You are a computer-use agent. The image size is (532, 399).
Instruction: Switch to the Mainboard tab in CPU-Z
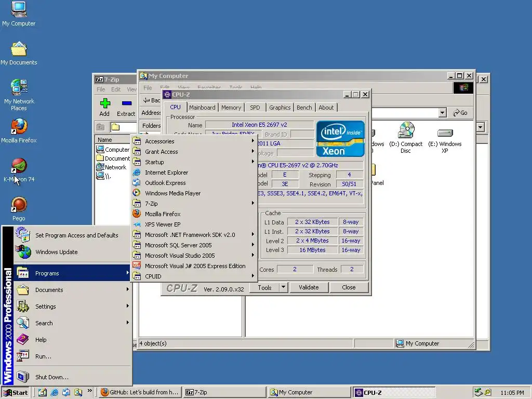tap(202, 108)
